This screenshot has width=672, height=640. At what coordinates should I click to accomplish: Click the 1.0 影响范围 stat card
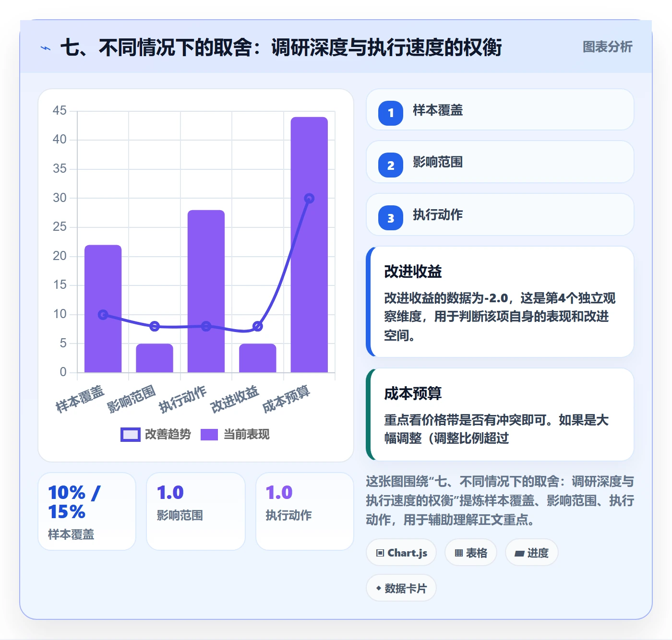196,511
